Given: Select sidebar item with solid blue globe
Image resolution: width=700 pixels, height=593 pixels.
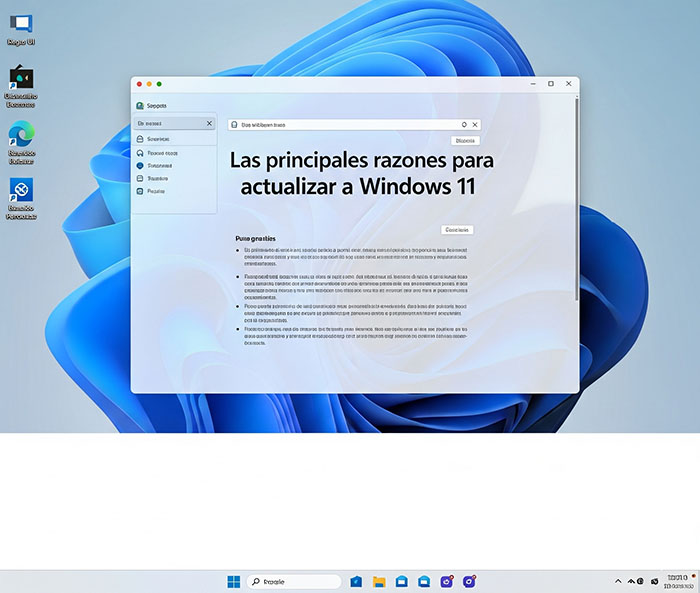Looking at the screenshot, I should 175,166.
